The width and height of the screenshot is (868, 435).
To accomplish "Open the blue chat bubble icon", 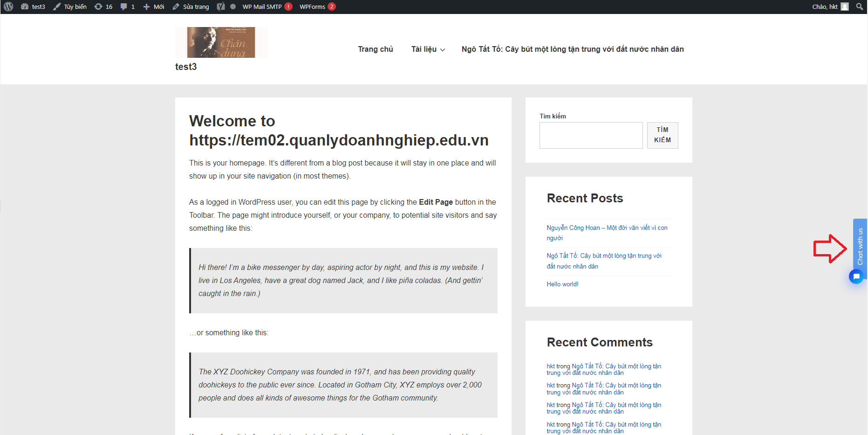I will point(856,276).
